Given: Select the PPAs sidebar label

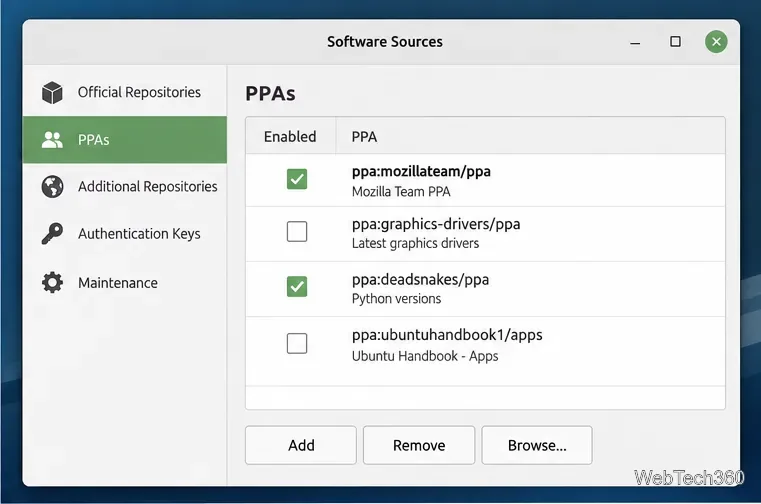Looking at the screenshot, I should (x=94, y=140).
